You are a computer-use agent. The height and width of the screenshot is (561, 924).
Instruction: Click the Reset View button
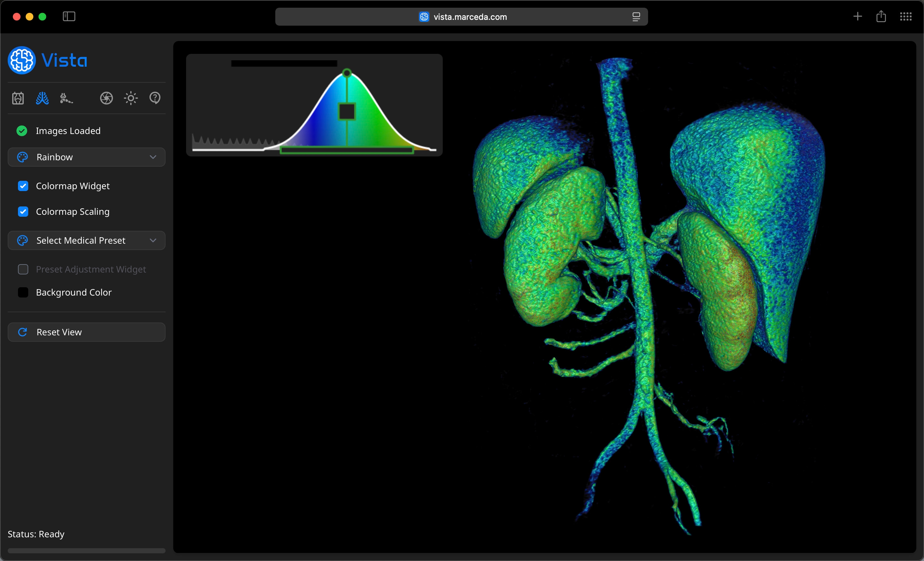[x=86, y=332]
